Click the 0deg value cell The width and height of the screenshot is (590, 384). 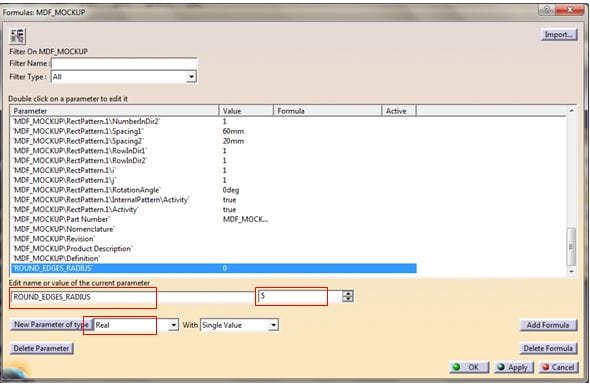pyautogui.click(x=231, y=190)
